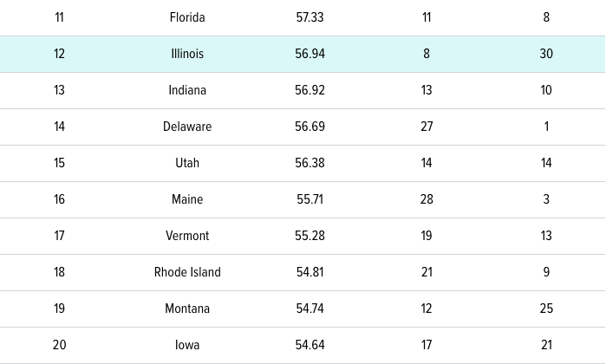This screenshot has width=606, height=364.
Task: Click the Illinois score 56.94
Action: [310, 54]
